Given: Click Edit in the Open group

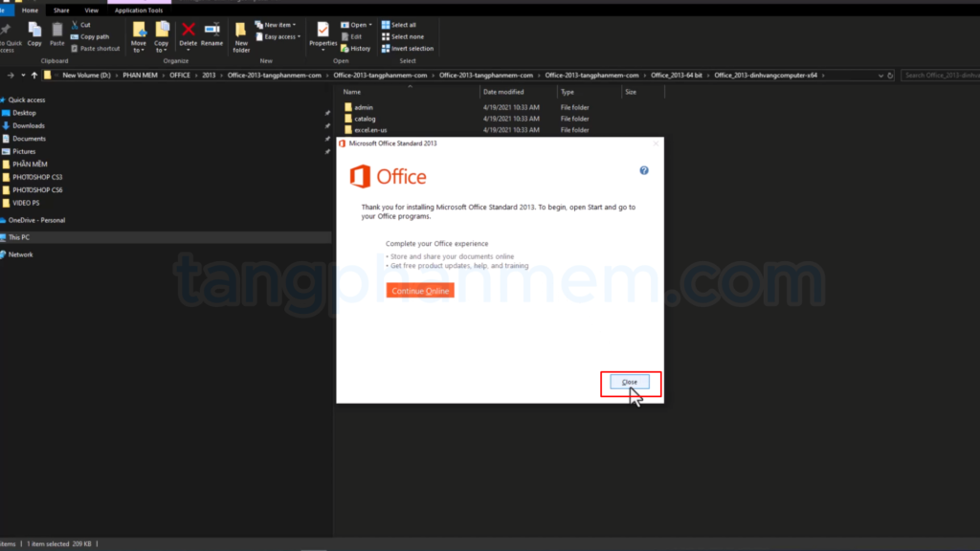Looking at the screenshot, I should [352, 37].
